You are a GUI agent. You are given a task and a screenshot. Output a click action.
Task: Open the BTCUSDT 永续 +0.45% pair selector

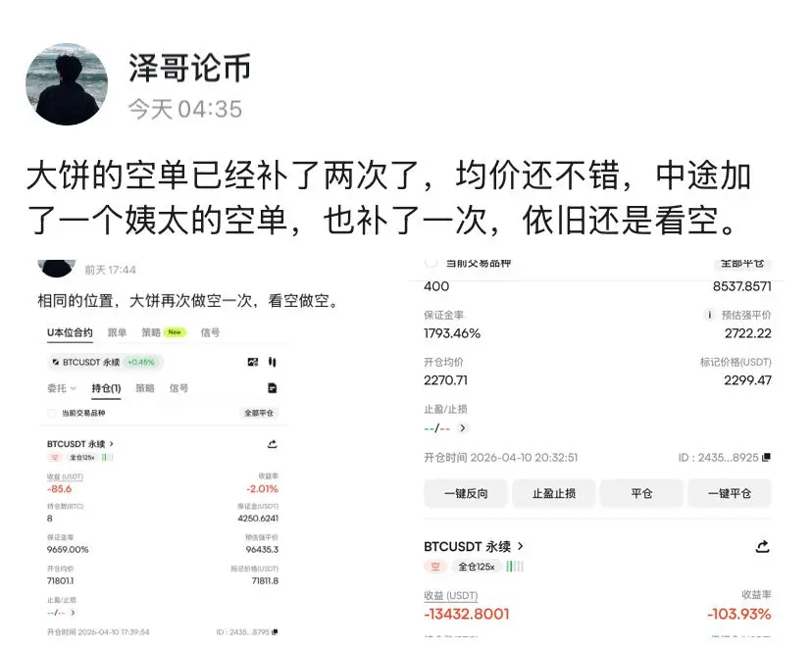pyautogui.click(x=106, y=362)
